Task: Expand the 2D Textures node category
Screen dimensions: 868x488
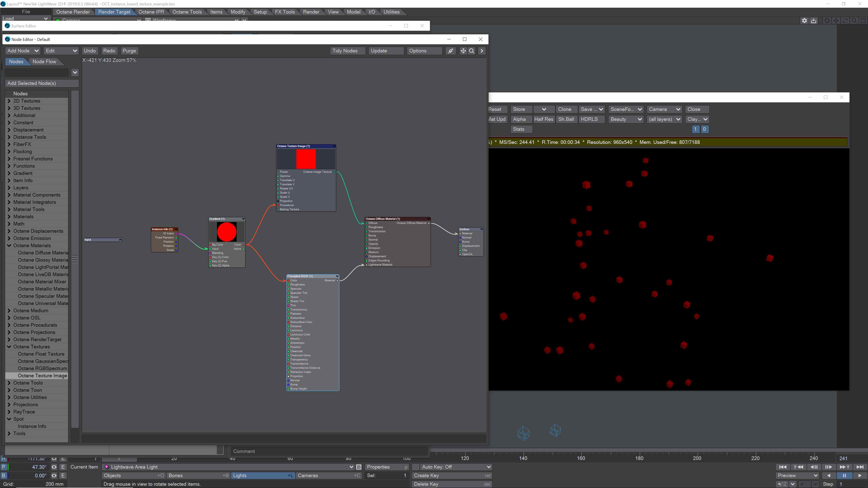Action: coord(9,101)
